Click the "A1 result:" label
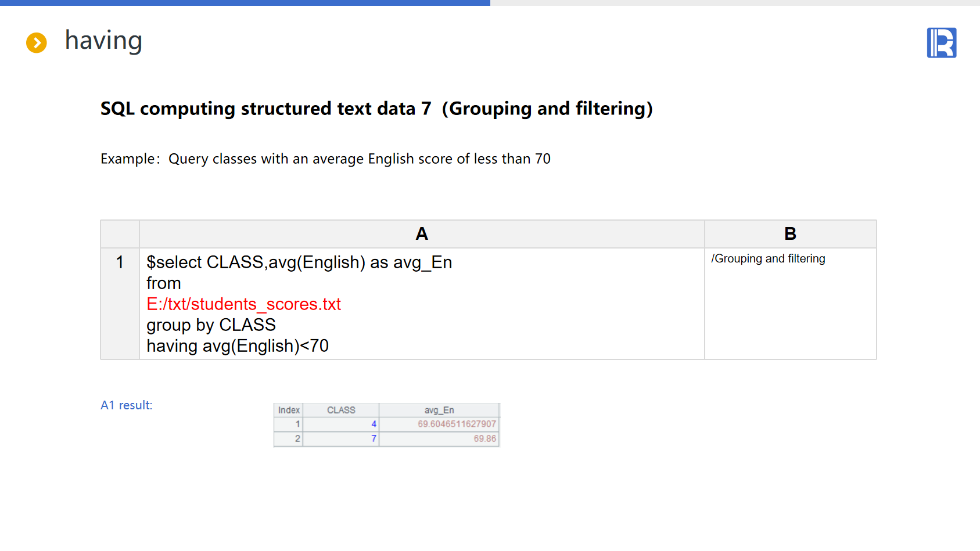 point(127,405)
